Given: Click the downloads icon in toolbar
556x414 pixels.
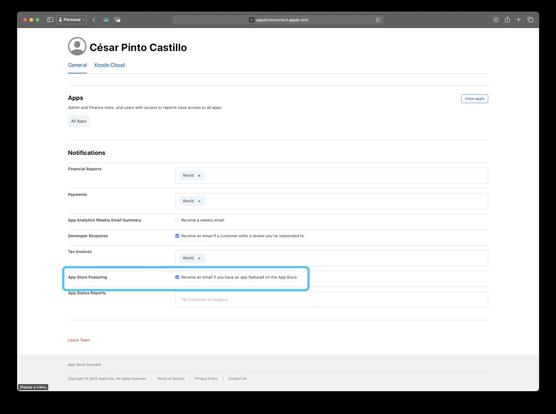Looking at the screenshot, I should tap(496, 20).
